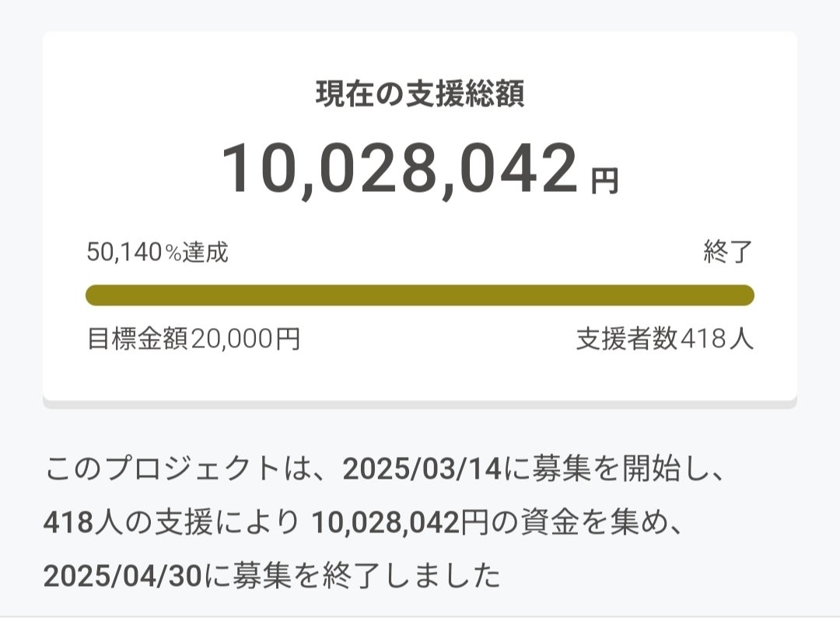The height and width of the screenshot is (621, 840).
Task: Click the 20,000円 goal value
Action: [245, 340]
